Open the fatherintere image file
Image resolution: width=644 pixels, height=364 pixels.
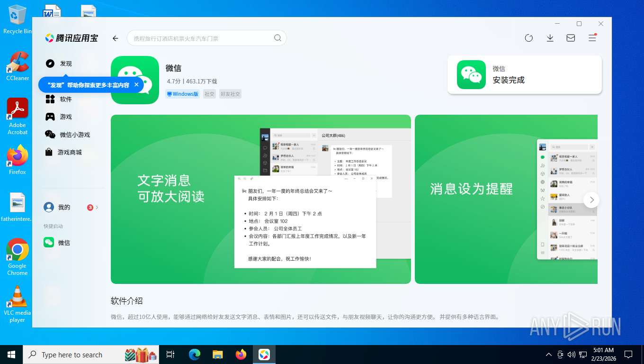18,207
